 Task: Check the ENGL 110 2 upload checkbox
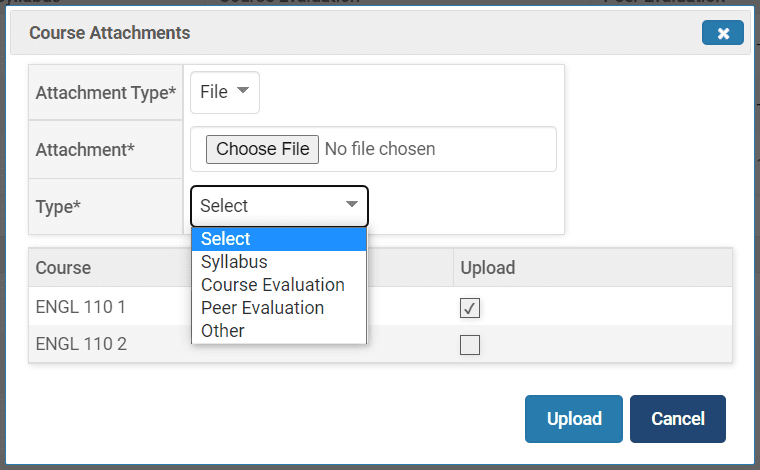(x=470, y=345)
